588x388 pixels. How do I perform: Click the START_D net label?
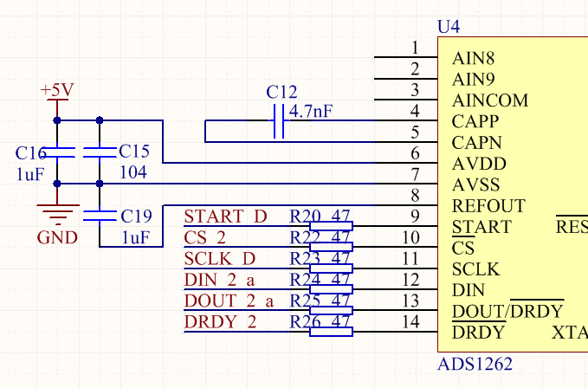click(x=225, y=217)
